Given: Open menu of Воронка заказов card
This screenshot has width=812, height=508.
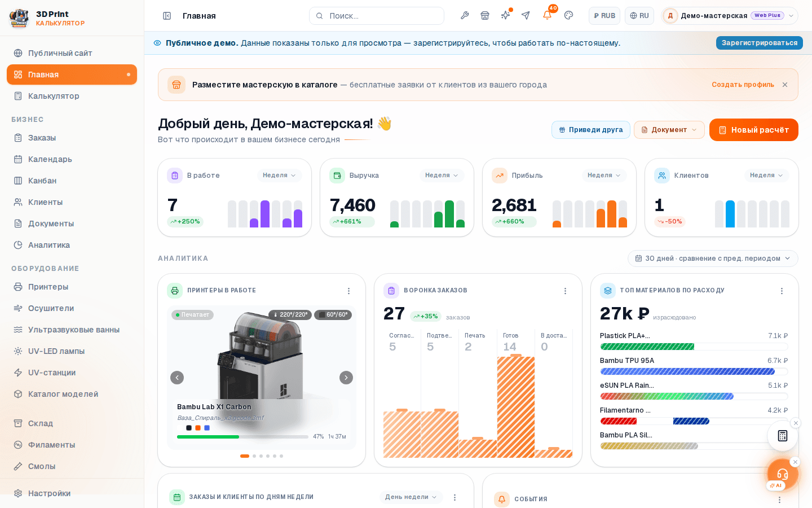Looking at the screenshot, I should tap(565, 291).
